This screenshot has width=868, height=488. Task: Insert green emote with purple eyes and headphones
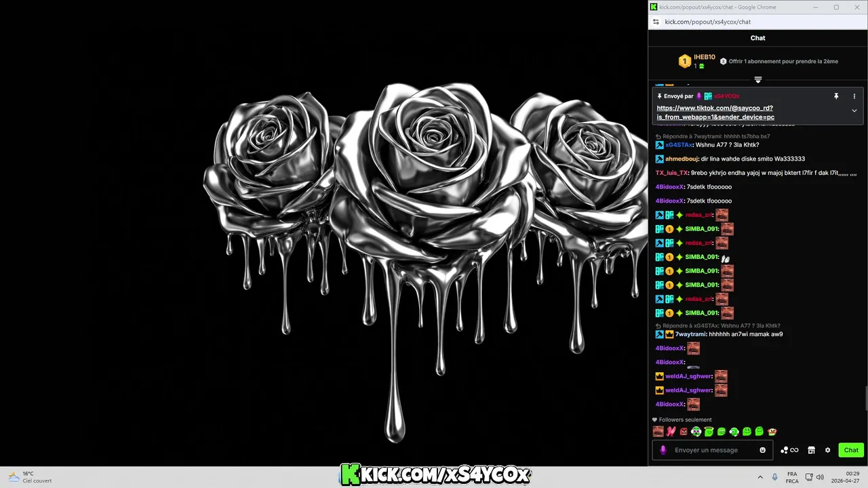696,432
